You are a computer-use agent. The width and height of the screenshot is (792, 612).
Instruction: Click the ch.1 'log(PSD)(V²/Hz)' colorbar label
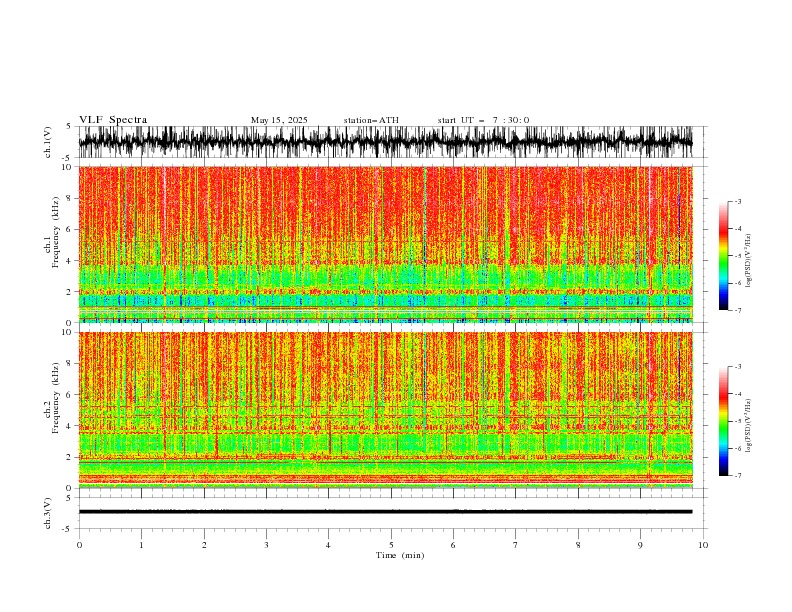click(749, 261)
